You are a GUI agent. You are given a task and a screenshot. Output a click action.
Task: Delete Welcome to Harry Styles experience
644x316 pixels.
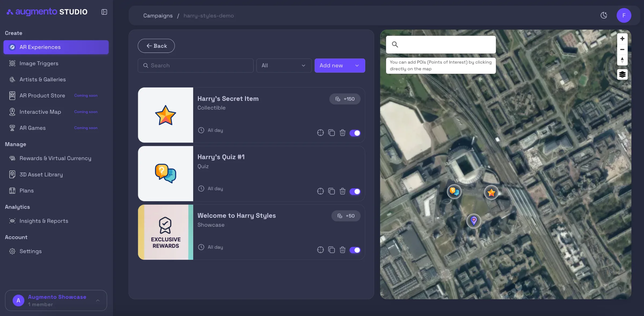click(342, 250)
